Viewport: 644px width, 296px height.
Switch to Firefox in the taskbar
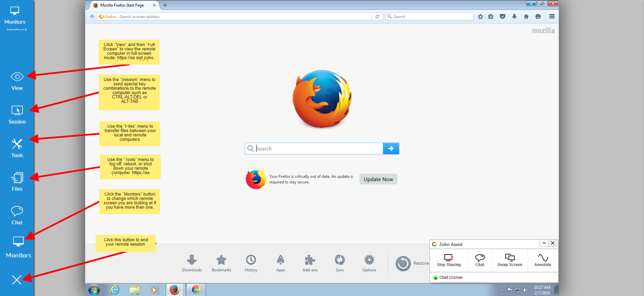pos(175,290)
